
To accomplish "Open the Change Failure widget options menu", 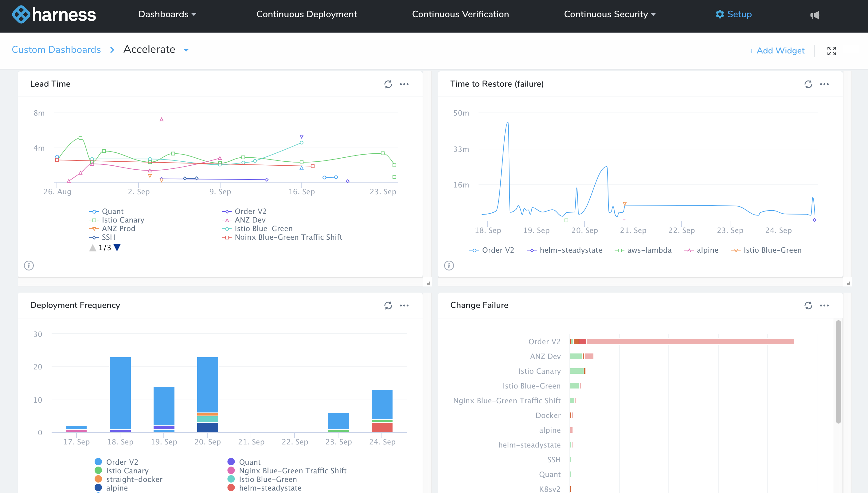I will 824,306.
